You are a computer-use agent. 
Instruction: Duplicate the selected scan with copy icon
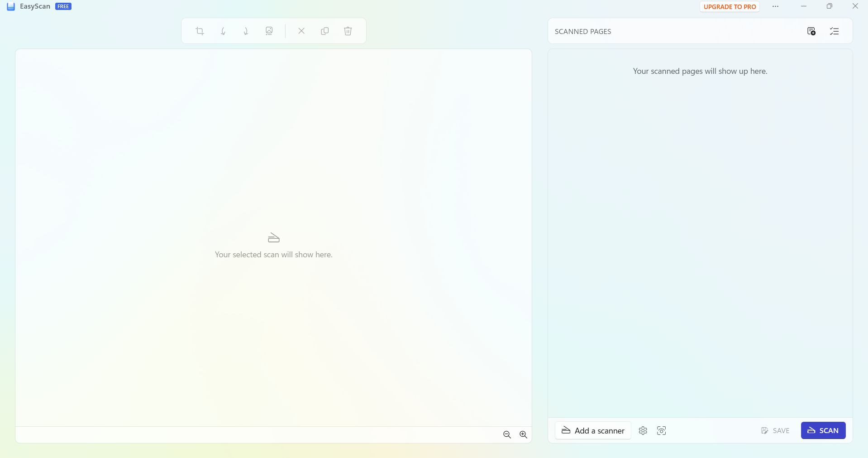click(324, 31)
